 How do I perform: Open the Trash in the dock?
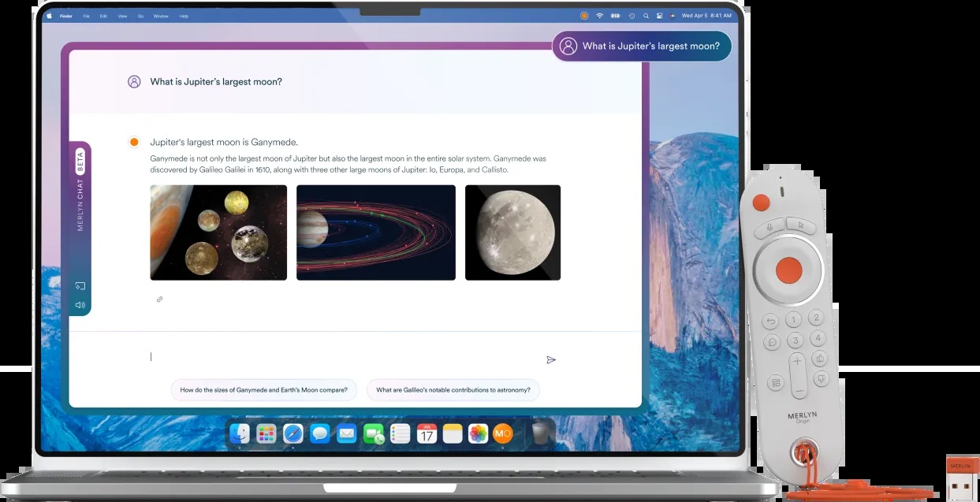pos(540,433)
